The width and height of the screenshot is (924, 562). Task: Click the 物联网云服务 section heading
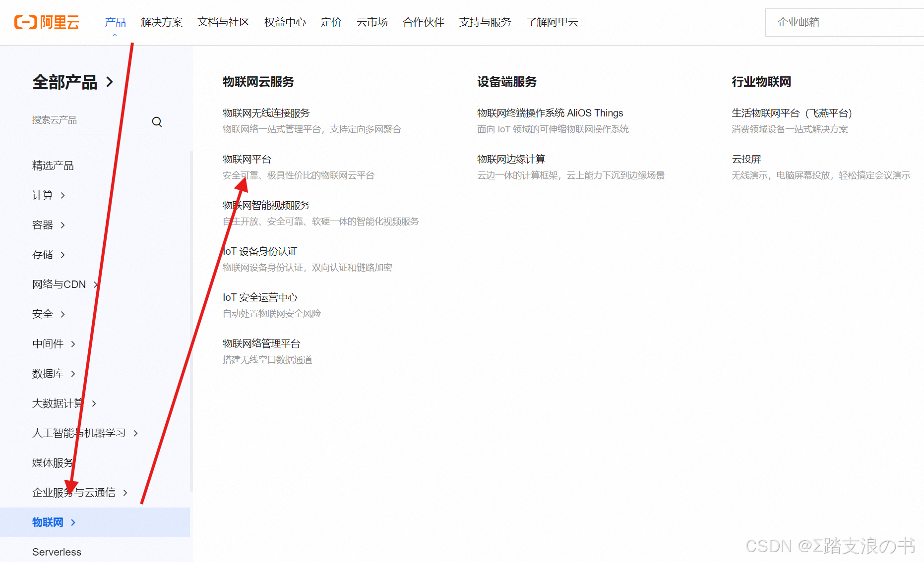pos(258,82)
